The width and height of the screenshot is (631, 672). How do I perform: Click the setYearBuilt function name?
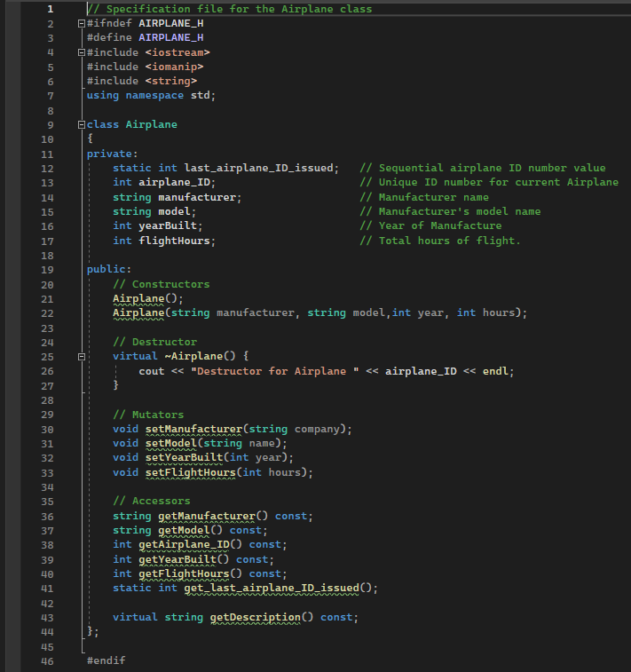pos(184,458)
